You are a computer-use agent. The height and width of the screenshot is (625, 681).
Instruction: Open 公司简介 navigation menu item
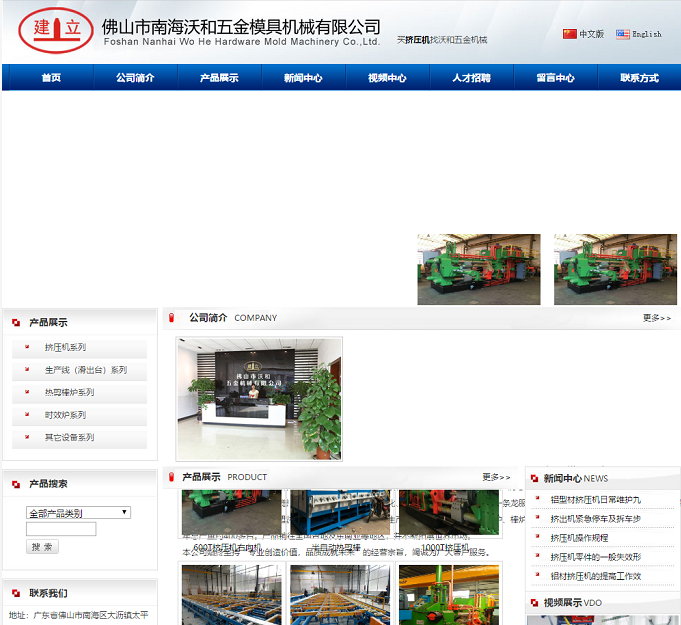(x=135, y=78)
